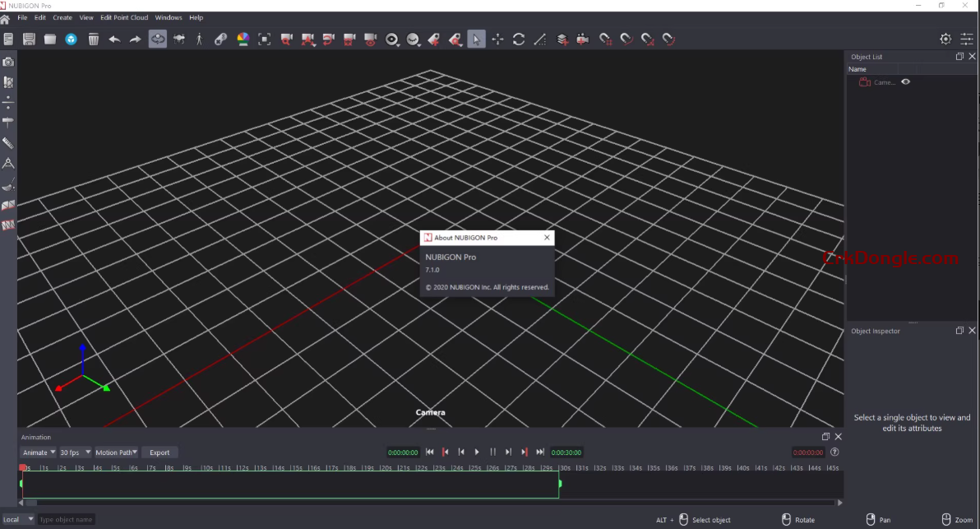Click the Export button in the Animation panel
This screenshot has height=529, width=980.
coord(159,452)
